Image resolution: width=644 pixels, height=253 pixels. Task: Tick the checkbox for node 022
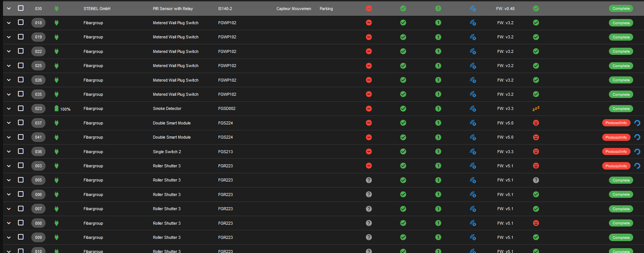click(x=21, y=51)
